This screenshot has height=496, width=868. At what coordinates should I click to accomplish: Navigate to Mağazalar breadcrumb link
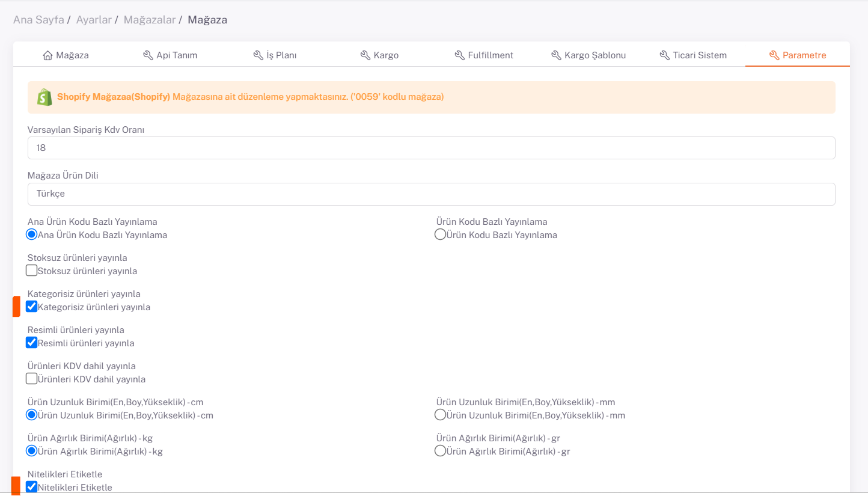(x=150, y=20)
